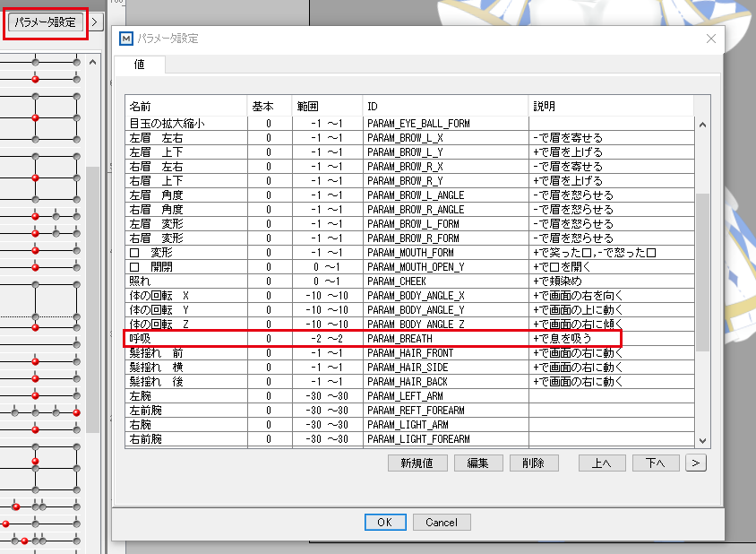This screenshot has height=554, width=756.
Task: Select the 体の回転 Y row
Action: click(x=410, y=310)
